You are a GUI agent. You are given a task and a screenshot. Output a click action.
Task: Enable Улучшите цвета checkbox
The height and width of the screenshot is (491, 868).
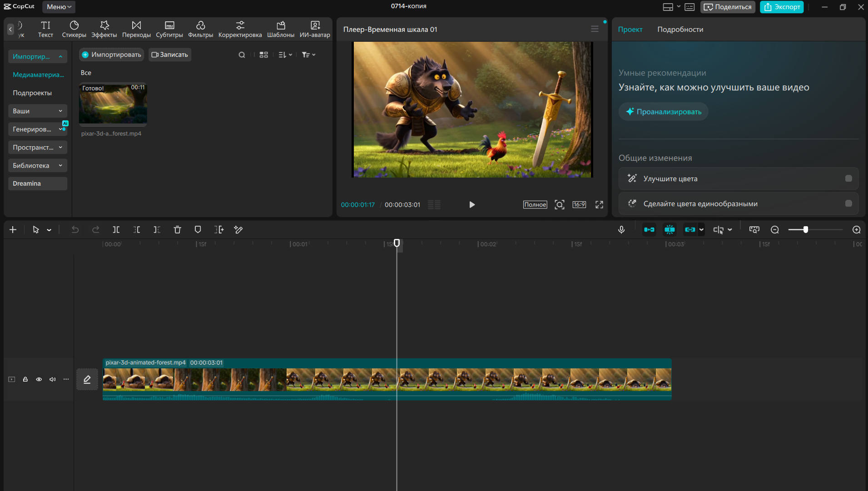[848, 179]
